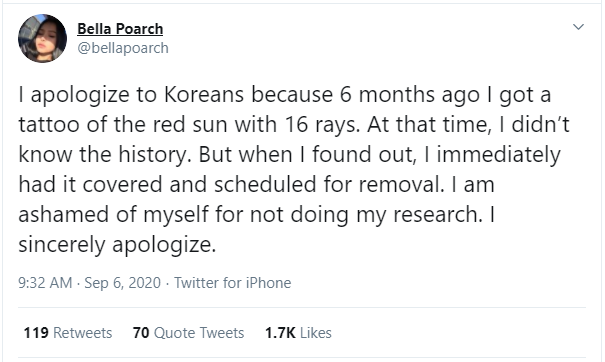Image resolution: width=605 pixels, height=362 pixels.
Task: Click the "Quote Tweets" label text
Action: tap(199, 333)
